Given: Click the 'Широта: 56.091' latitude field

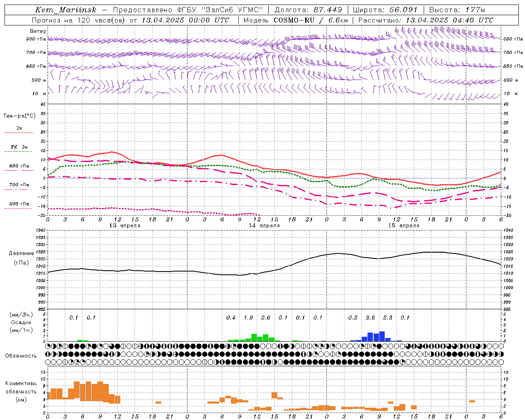Looking at the screenshot, I should tap(385, 10).
